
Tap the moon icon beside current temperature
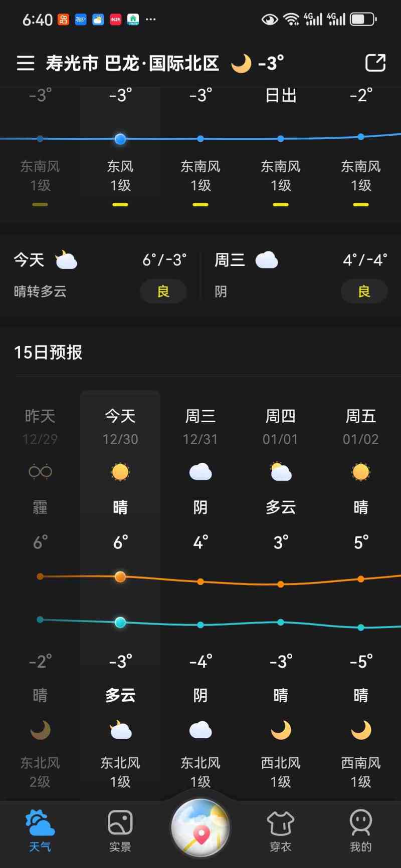pyautogui.click(x=241, y=64)
